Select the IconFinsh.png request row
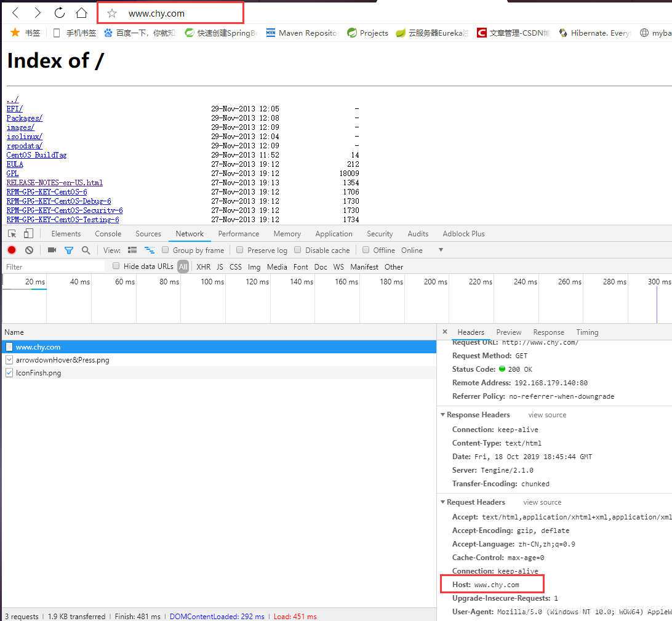672x621 pixels. (x=219, y=373)
